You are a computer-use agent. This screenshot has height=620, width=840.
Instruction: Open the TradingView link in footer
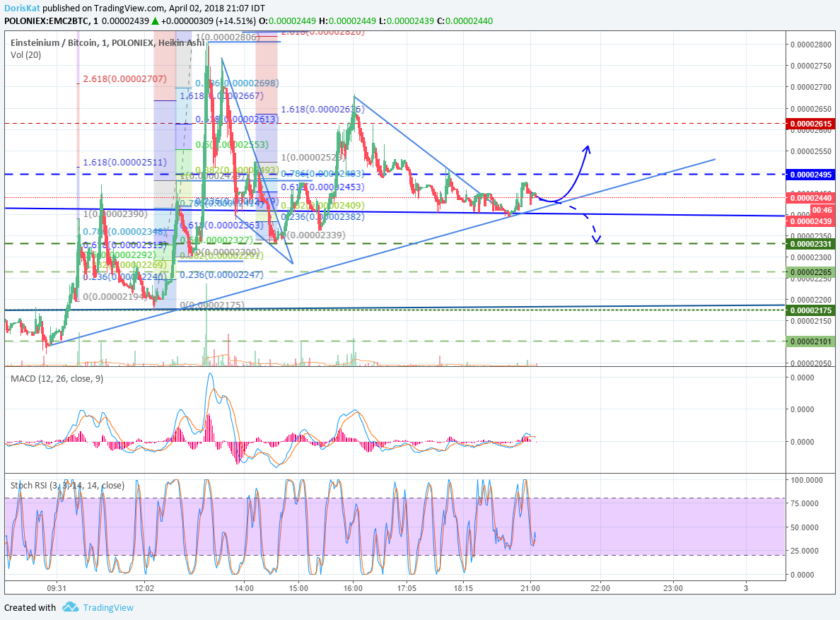[x=108, y=608]
